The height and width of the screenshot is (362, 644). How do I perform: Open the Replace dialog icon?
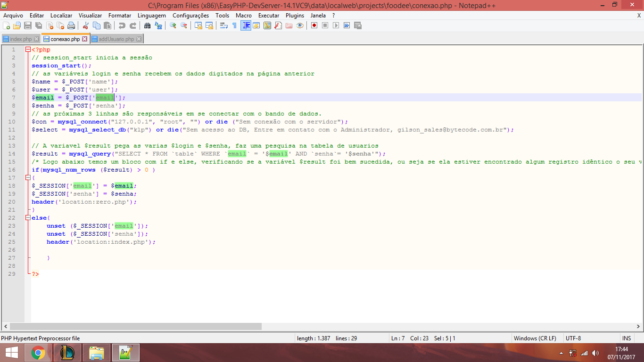click(x=158, y=25)
